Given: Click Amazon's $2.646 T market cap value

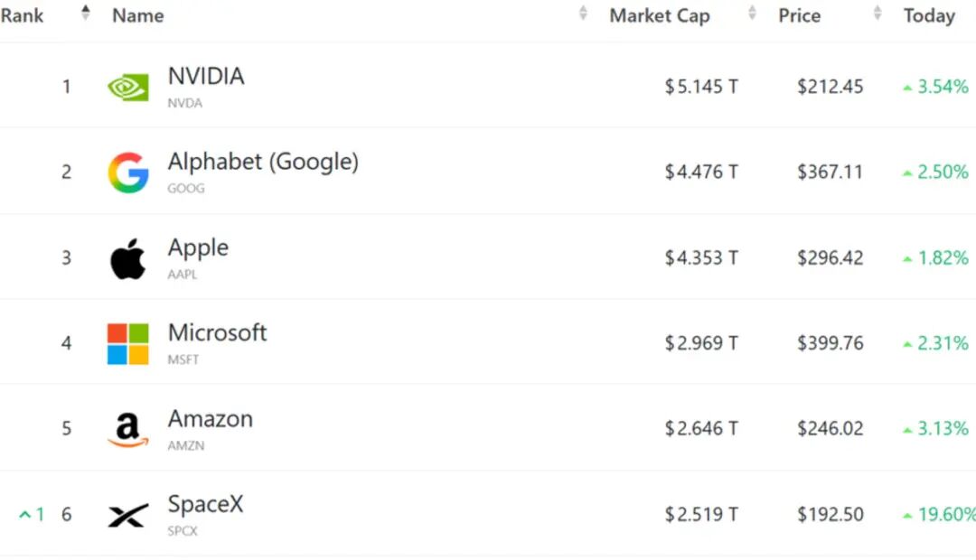Looking at the screenshot, I should (701, 429).
